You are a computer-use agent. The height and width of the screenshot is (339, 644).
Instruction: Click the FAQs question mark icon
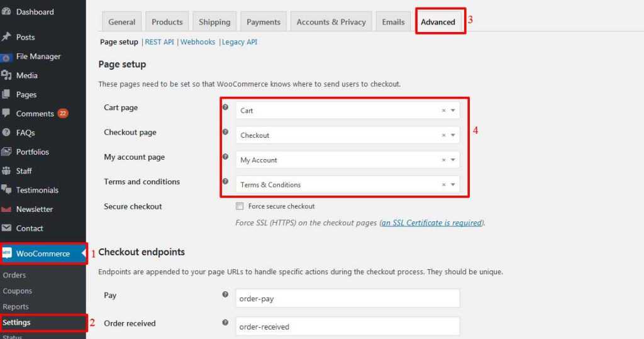[x=6, y=132]
